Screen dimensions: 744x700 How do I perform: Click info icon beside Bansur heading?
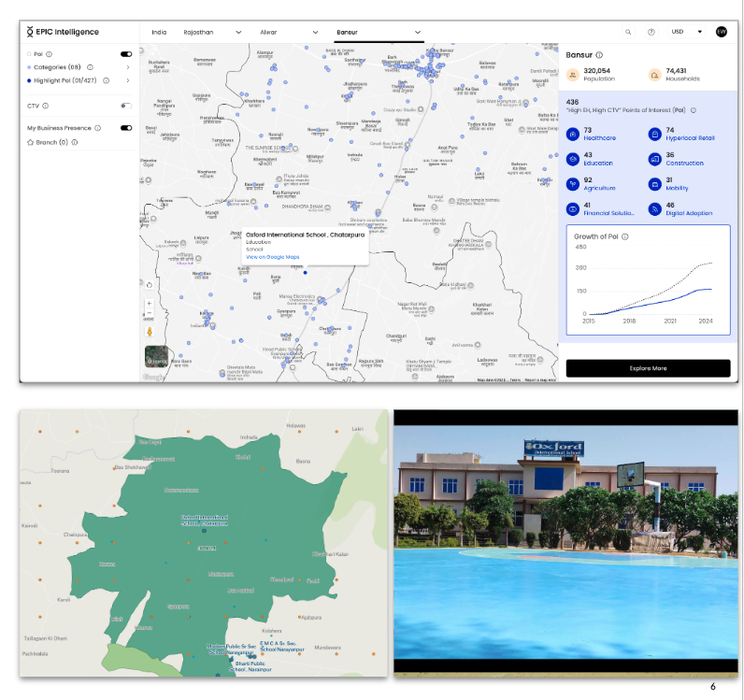(599, 55)
